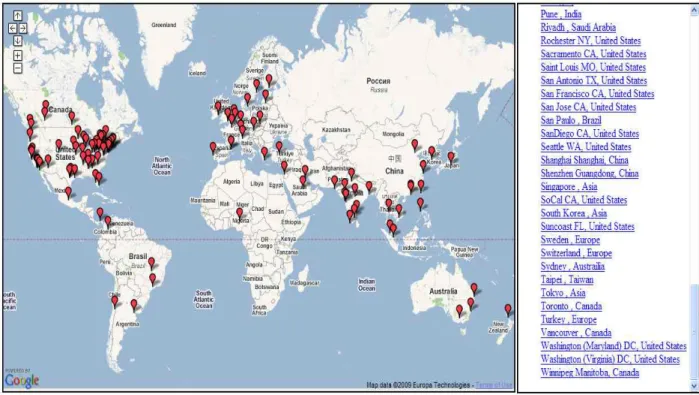Pan the map left with arrow control

tap(12, 28)
